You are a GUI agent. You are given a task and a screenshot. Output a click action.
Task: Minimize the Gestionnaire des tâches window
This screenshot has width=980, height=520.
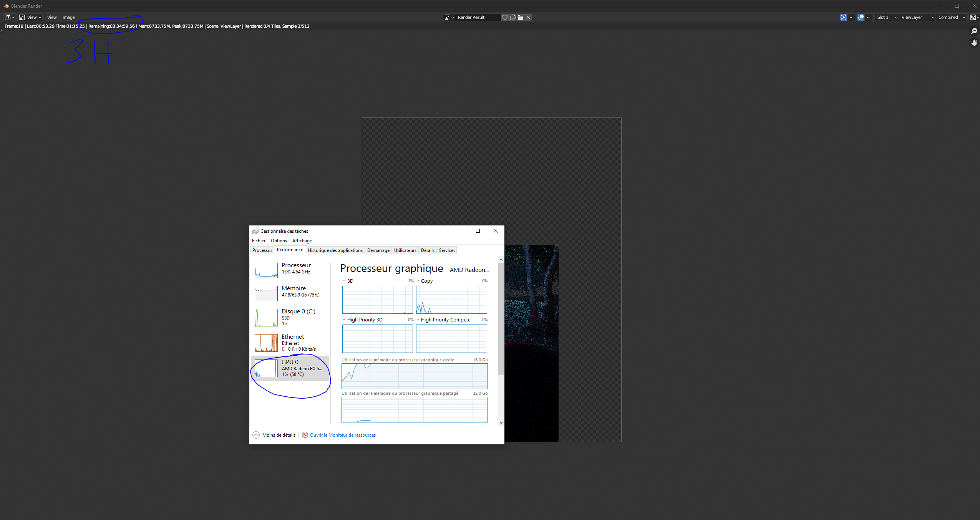click(x=461, y=231)
